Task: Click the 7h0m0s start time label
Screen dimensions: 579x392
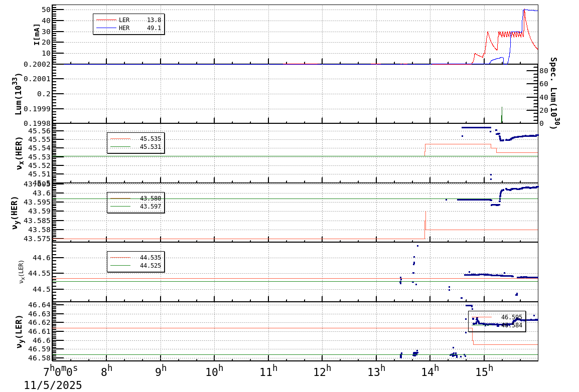Action: pos(60,371)
